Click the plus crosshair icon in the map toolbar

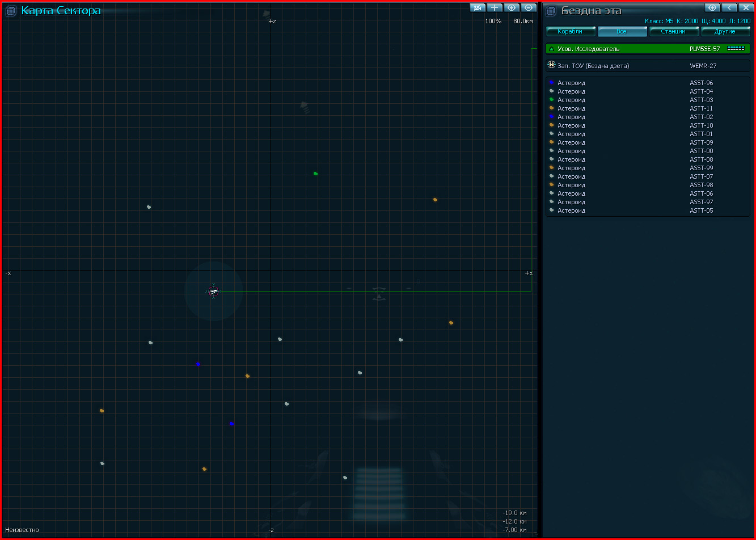tap(495, 7)
